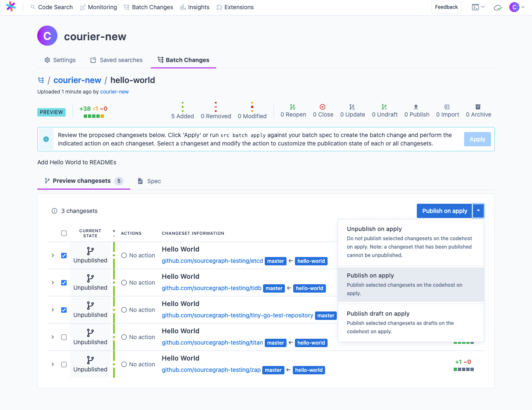Click the info icon in the review banner

coord(46,139)
